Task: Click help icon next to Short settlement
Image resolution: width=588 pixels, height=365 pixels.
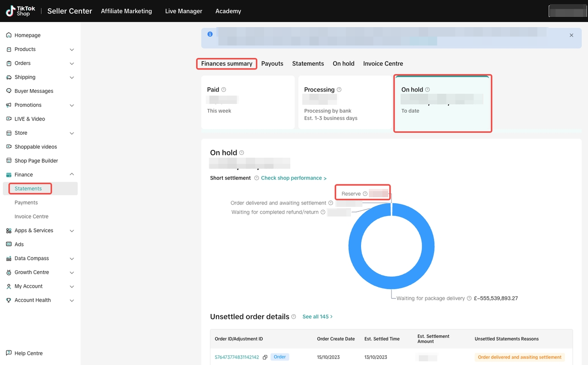Action: [x=256, y=178]
